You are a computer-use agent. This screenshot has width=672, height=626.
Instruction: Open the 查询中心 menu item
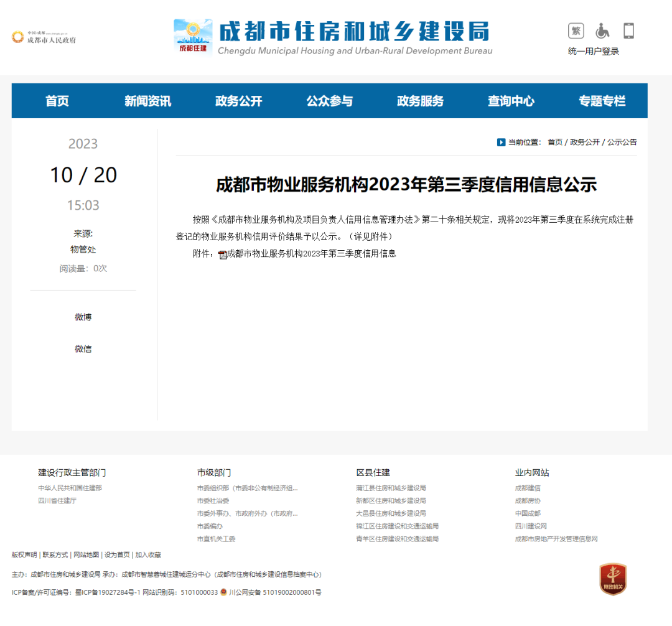511,101
